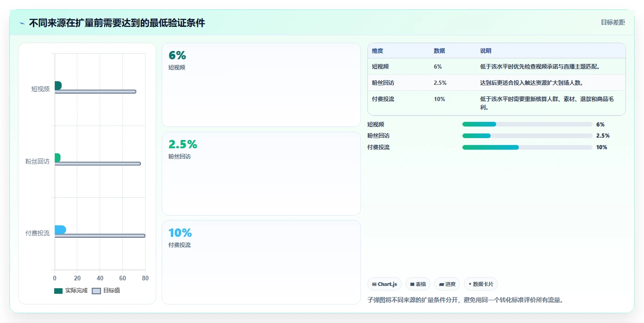Click the 粉丝回访 cell in the table's 维度 column
The width and height of the screenshot is (644, 323).
[383, 83]
